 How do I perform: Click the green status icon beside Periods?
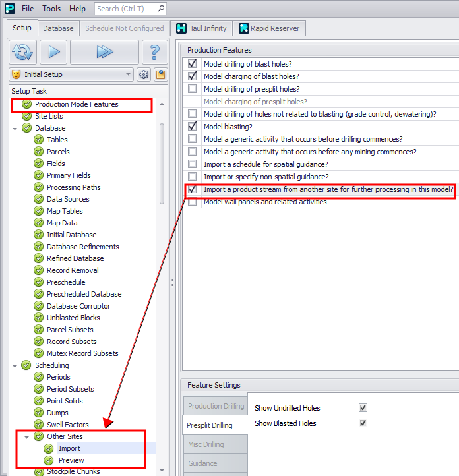(38, 377)
